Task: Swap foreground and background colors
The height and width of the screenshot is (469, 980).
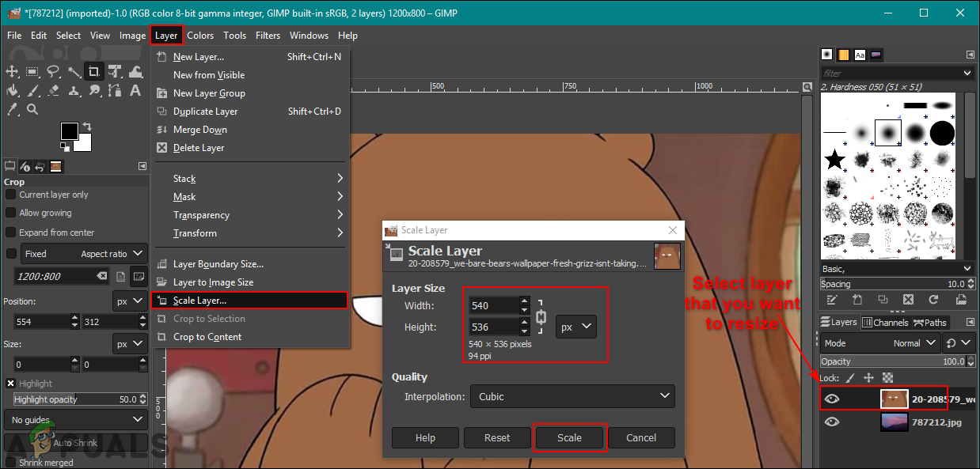Action: [x=86, y=127]
